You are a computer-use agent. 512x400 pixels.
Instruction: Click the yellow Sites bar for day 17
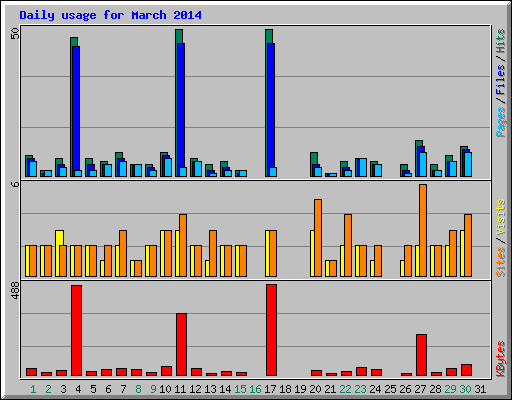(x=267, y=253)
